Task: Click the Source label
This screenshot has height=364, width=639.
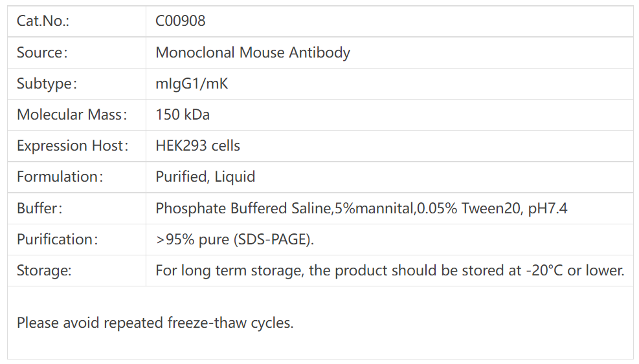Action: [42, 52]
